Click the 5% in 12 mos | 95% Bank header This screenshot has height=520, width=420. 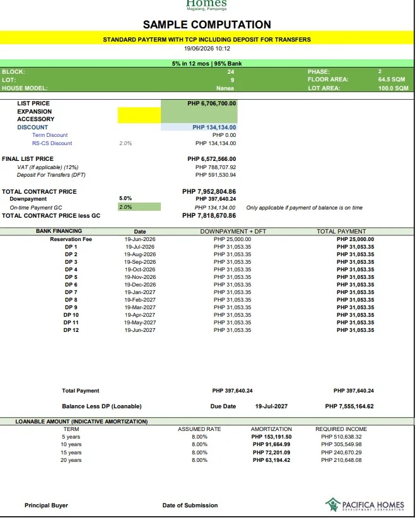pyautogui.click(x=207, y=63)
